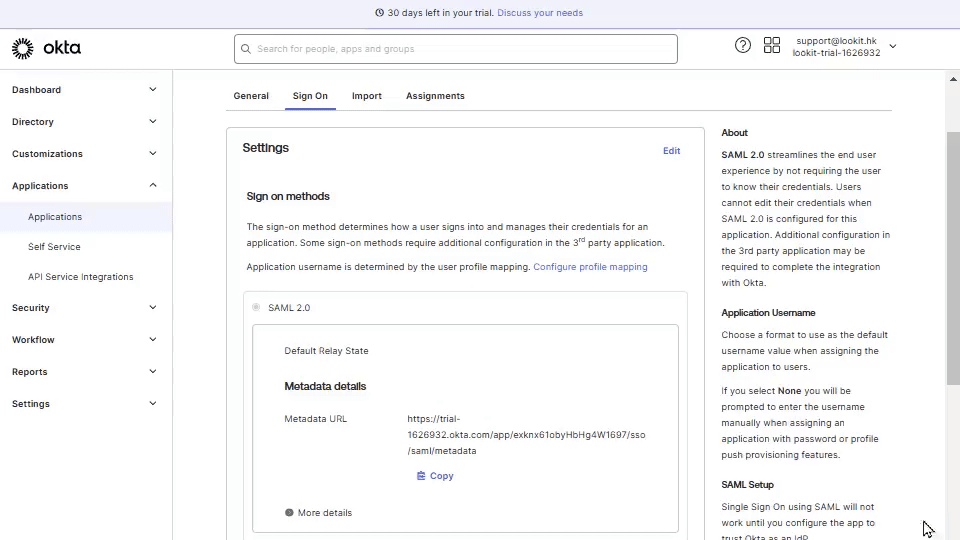This screenshot has height=540, width=960.
Task: Click Edit in Settings panel
Action: [671, 151]
